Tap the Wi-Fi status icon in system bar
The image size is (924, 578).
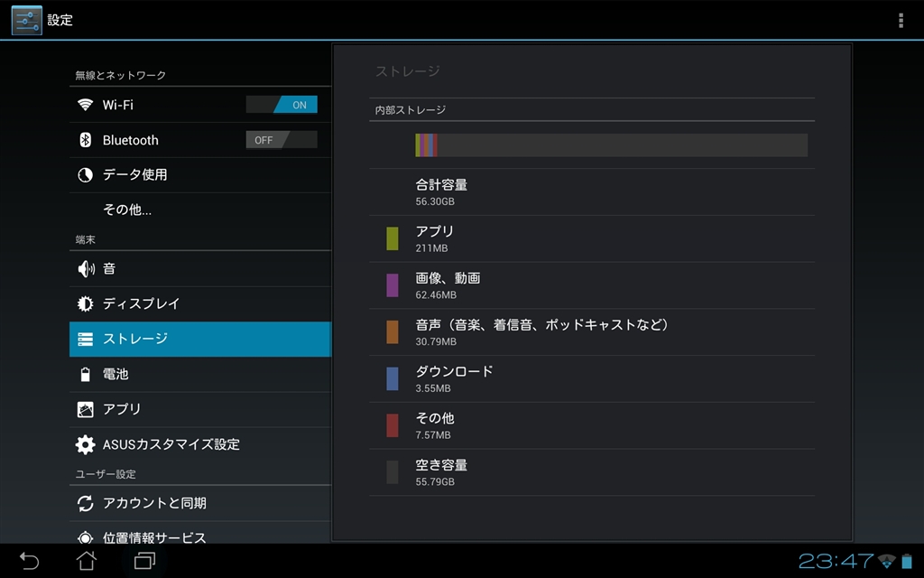pyautogui.click(x=886, y=560)
